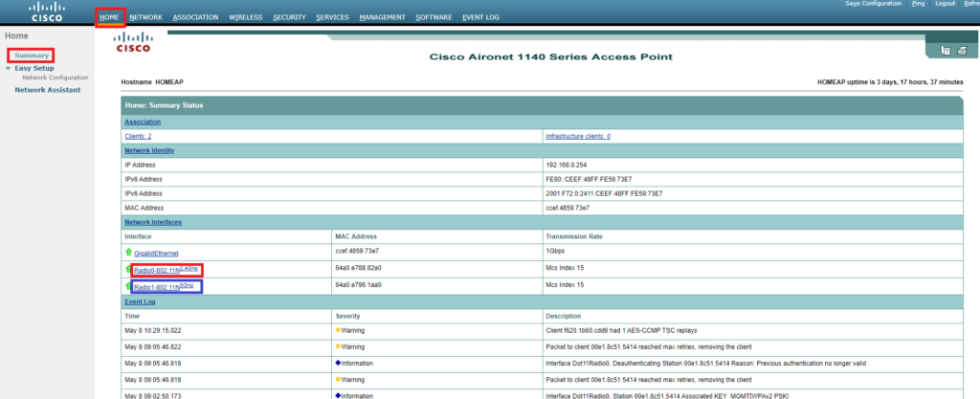Click AES-CCMP TSC replays description
The width and height of the screenshot is (980, 399).
(x=621, y=330)
